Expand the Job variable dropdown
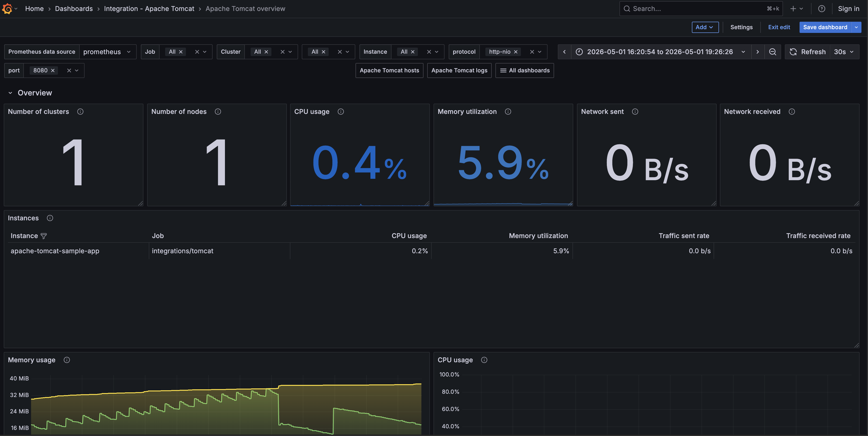The image size is (868, 436). pos(205,52)
